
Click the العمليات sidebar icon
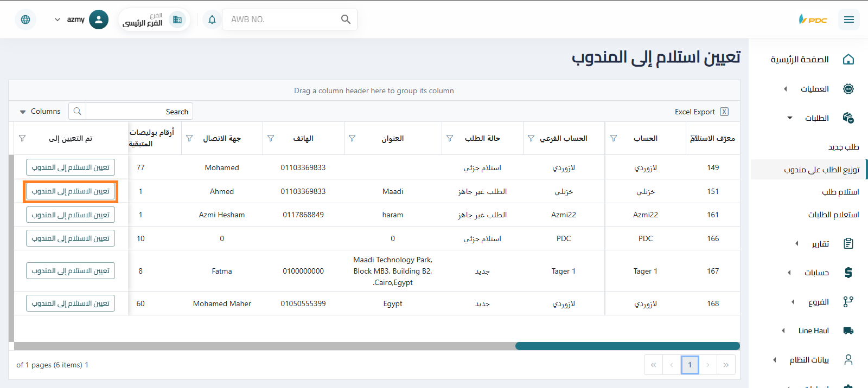click(848, 89)
